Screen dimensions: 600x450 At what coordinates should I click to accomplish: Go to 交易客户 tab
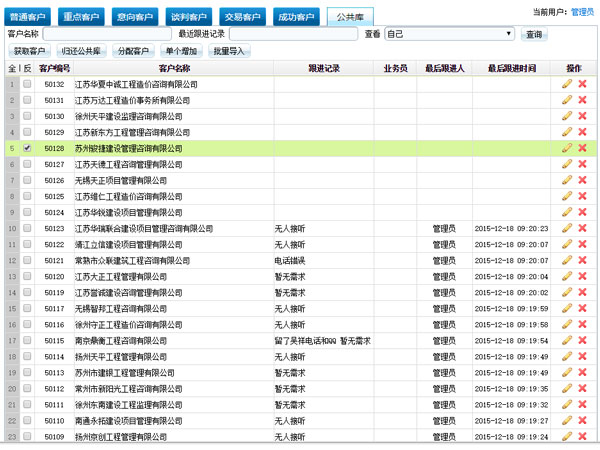(x=243, y=17)
